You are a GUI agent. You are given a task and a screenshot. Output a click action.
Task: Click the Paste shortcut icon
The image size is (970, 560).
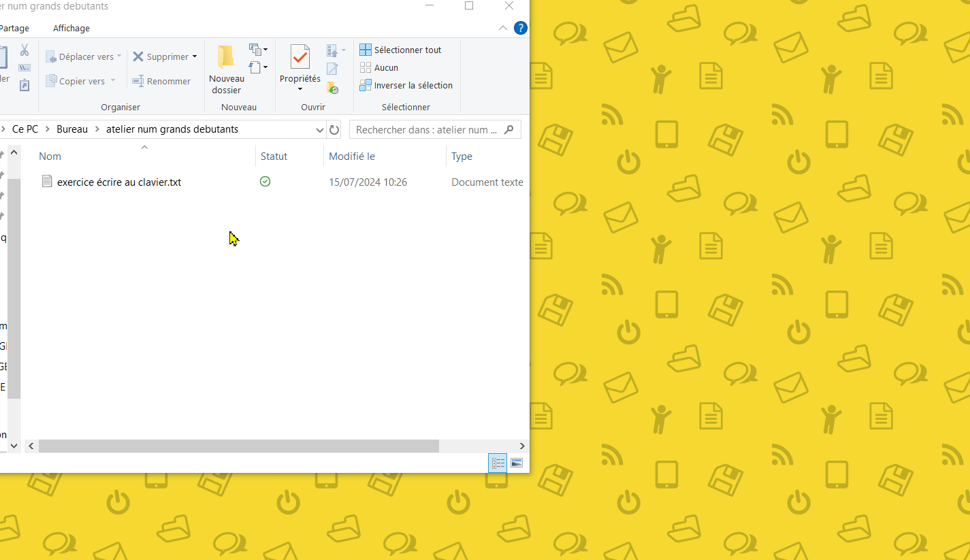point(25,85)
